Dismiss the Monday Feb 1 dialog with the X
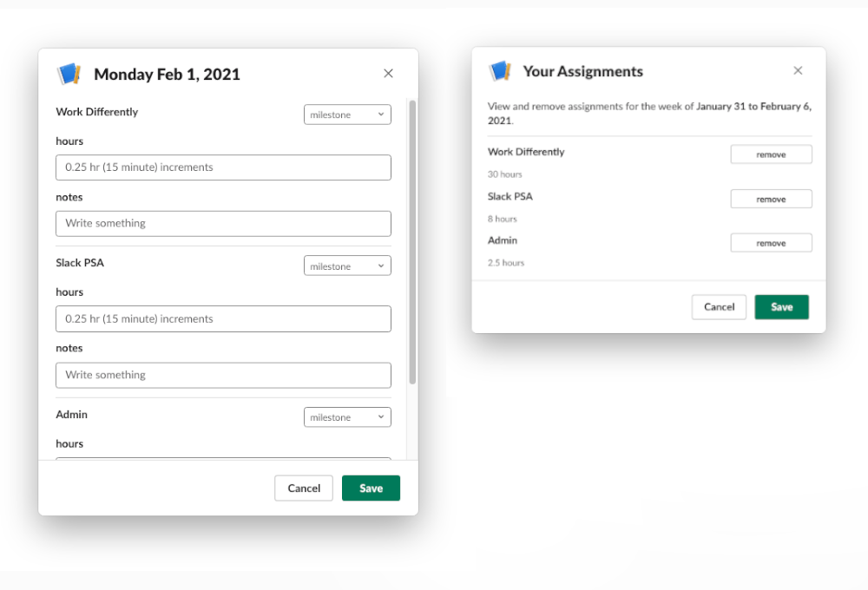The width and height of the screenshot is (868, 590). pyautogui.click(x=388, y=73)
